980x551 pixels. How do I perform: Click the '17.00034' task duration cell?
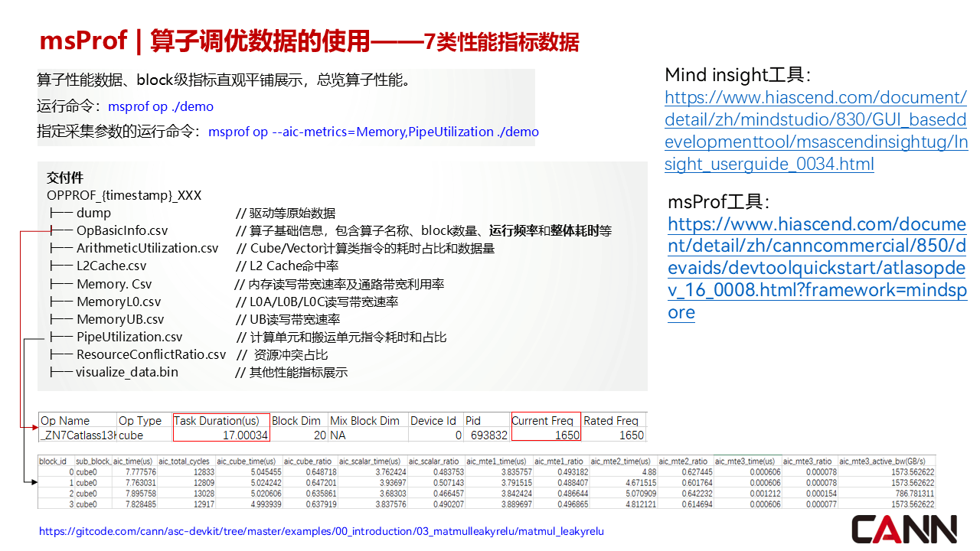[x=245, y=435]
